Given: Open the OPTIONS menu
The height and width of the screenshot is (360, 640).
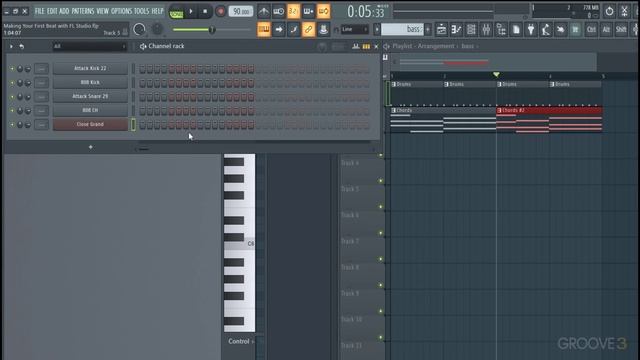Looking at the screenshot, I should (x=122, y=11).
